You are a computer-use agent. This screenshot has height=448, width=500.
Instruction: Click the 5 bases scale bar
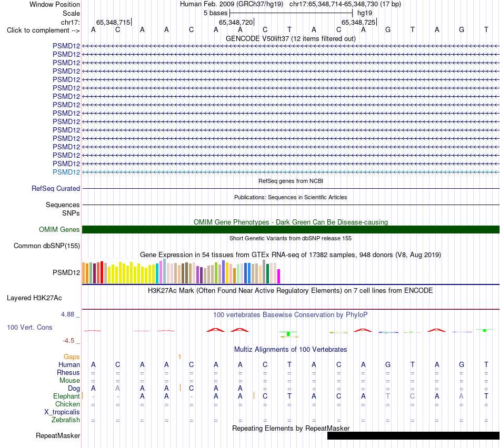coord(291,13)
